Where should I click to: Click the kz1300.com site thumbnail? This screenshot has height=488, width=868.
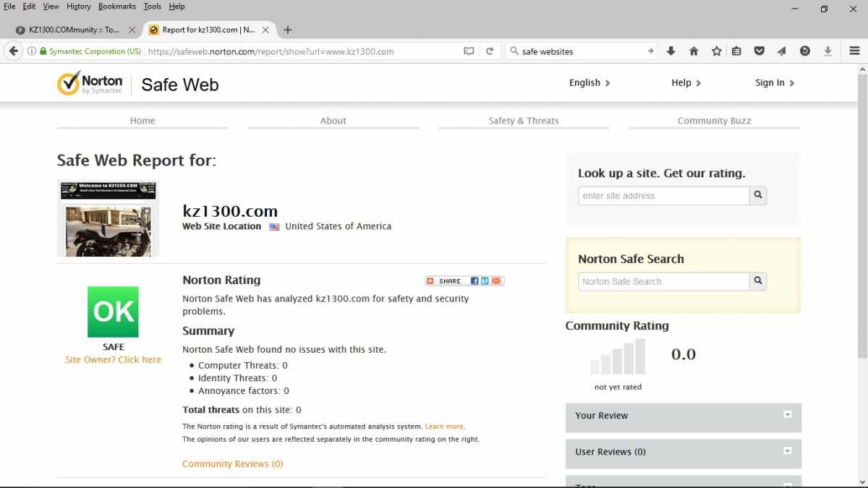click(x=109, y=219)
